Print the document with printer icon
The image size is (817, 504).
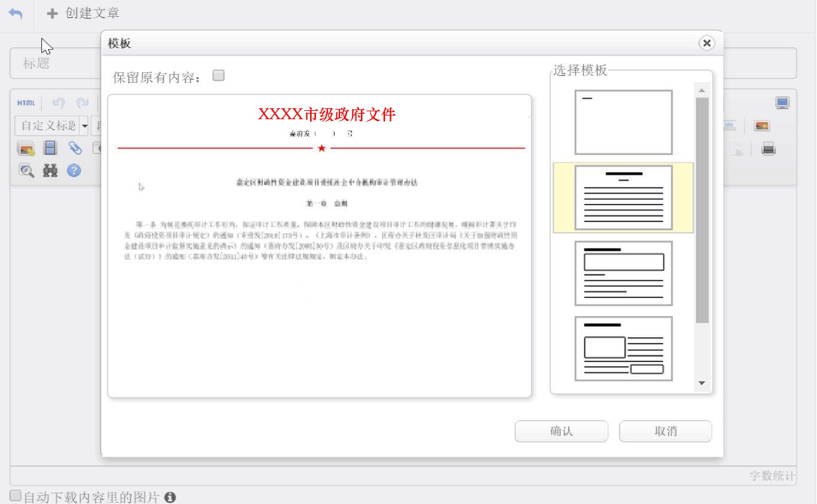pyautogui.click(x=769, y=149)
